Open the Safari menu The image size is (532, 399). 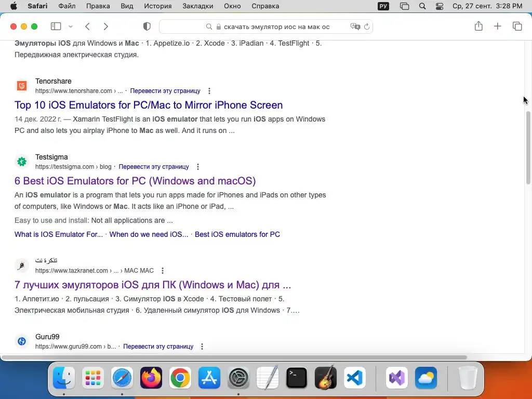tap(37, 6)
